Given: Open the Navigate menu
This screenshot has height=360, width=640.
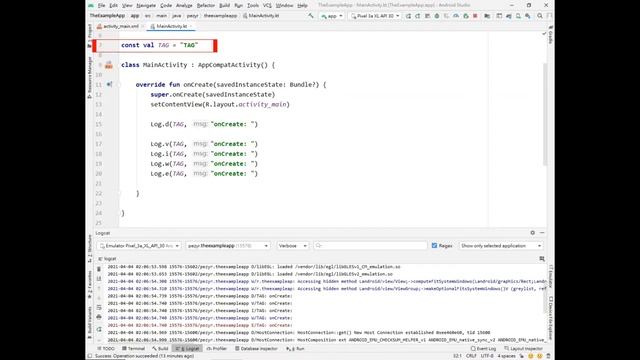Looking at the screenshot, I should [x=146, y=5].
